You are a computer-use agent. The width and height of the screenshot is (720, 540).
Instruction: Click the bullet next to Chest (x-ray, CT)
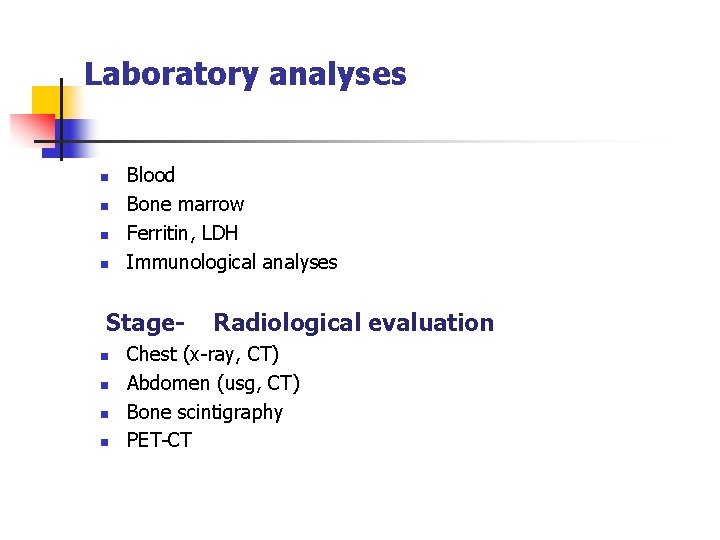coord(102,357)
